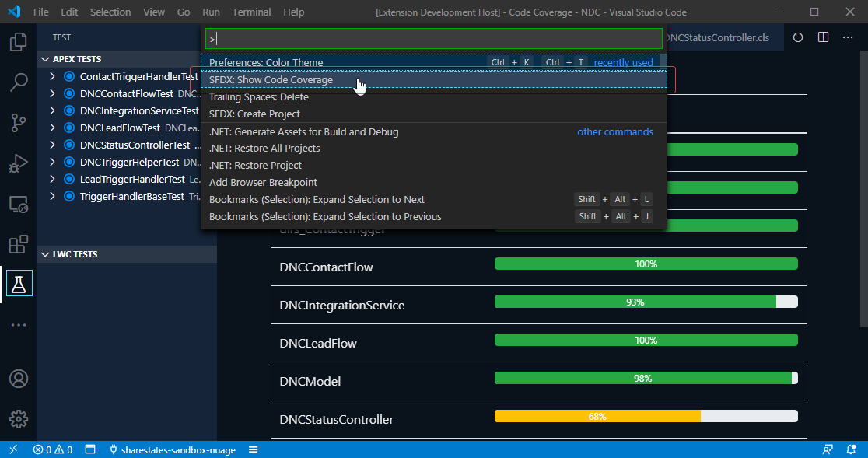
Task: Select Bookmarks Expand Selection to Next command
Action: coord(433,200)
